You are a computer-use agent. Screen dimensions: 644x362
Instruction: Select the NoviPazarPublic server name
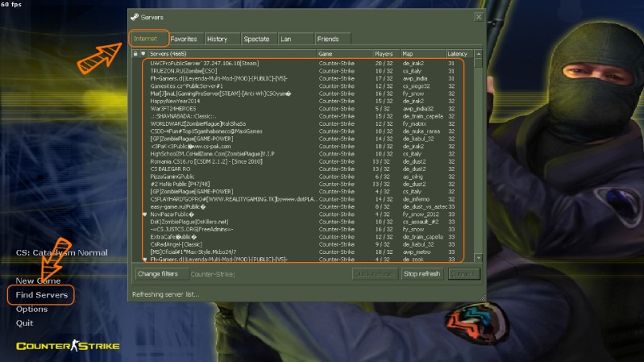click(172, 214)
